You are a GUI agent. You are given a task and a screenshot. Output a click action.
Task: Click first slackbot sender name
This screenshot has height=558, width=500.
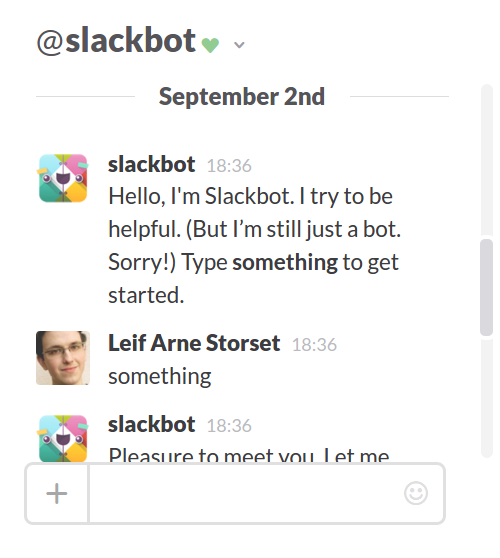coord(152,164)
